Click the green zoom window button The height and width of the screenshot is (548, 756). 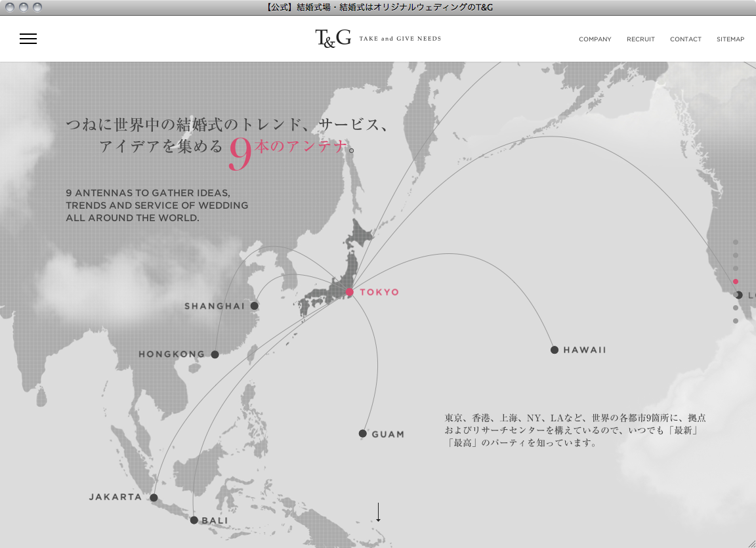[37, 7]
